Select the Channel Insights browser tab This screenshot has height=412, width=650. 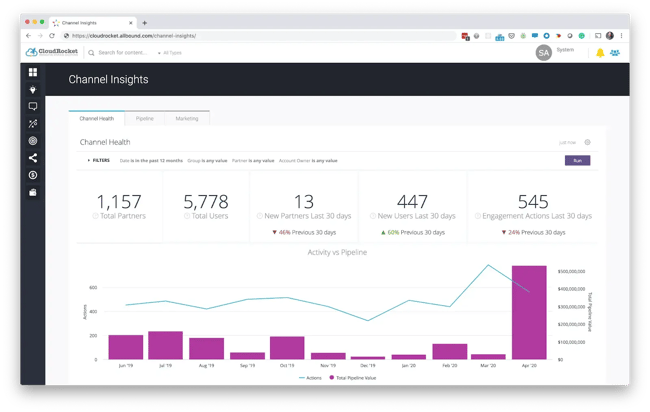pyautogui.click(x=93, y=23)
